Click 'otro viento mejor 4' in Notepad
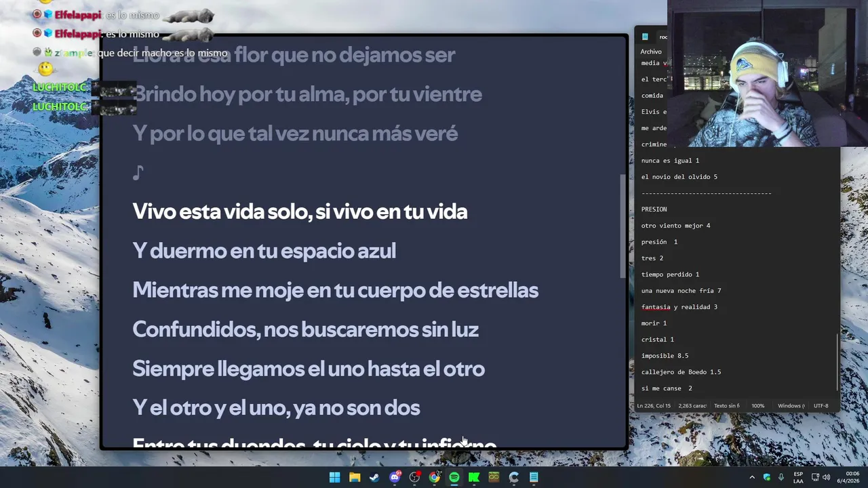 (675, 226)
